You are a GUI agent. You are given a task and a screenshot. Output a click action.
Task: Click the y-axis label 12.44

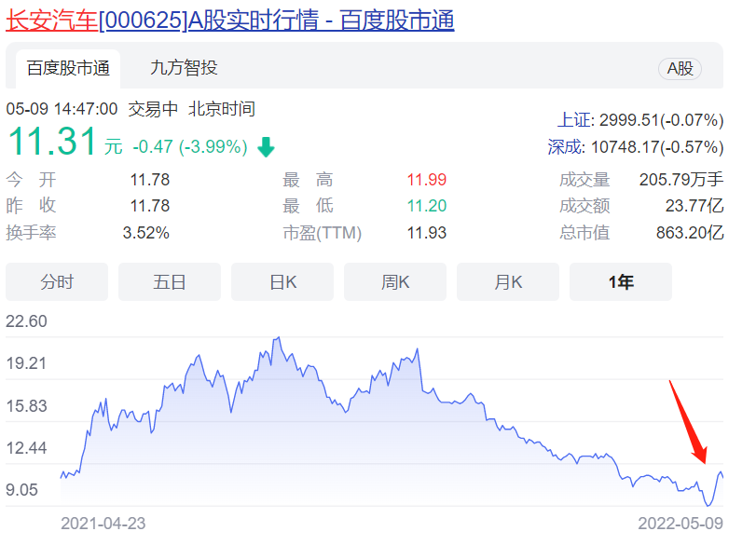[x=26, y=448]
